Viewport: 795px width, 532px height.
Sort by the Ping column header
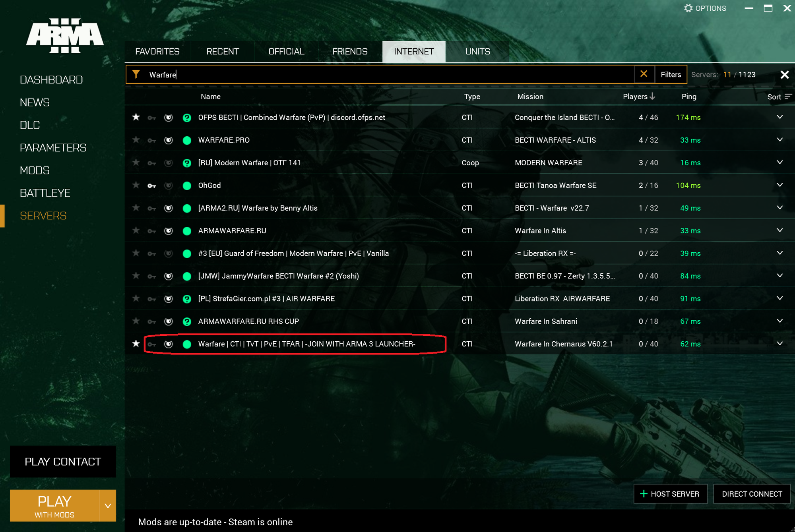[689, 97]
